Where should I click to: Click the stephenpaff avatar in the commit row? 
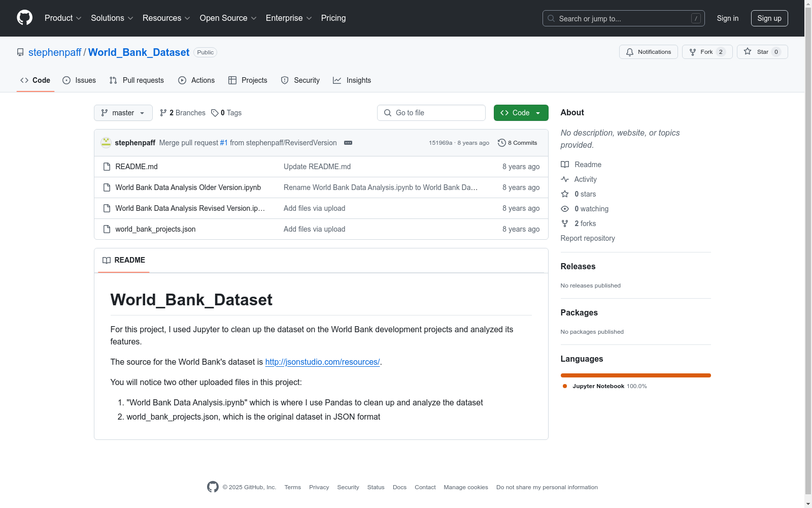(x=106, y=143)
